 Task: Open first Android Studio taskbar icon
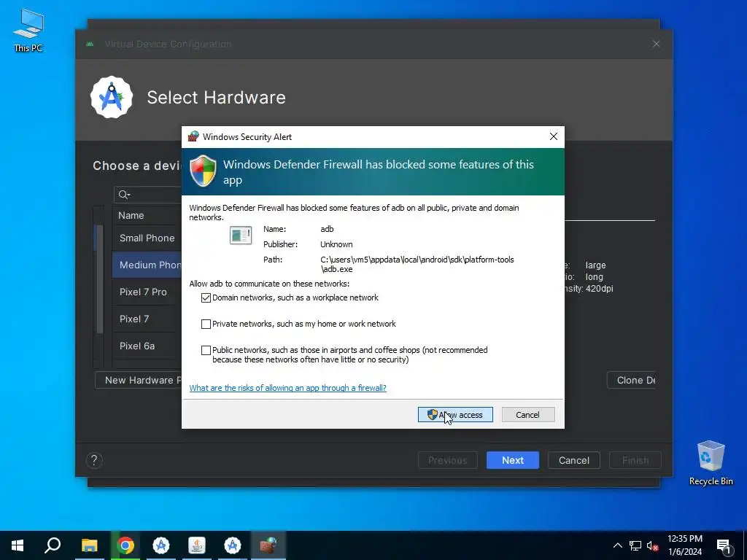pos(161,545)
